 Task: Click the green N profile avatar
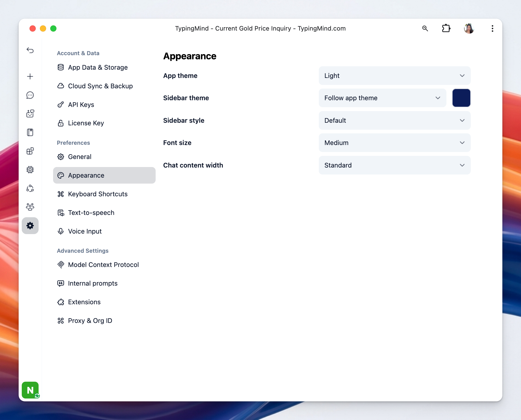pos(30,390)
